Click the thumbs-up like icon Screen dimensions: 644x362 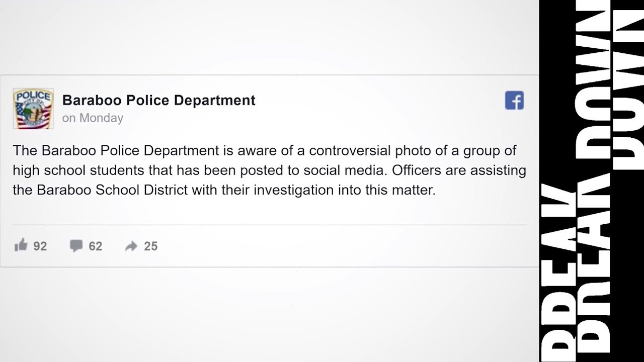(x=21, y=245)
